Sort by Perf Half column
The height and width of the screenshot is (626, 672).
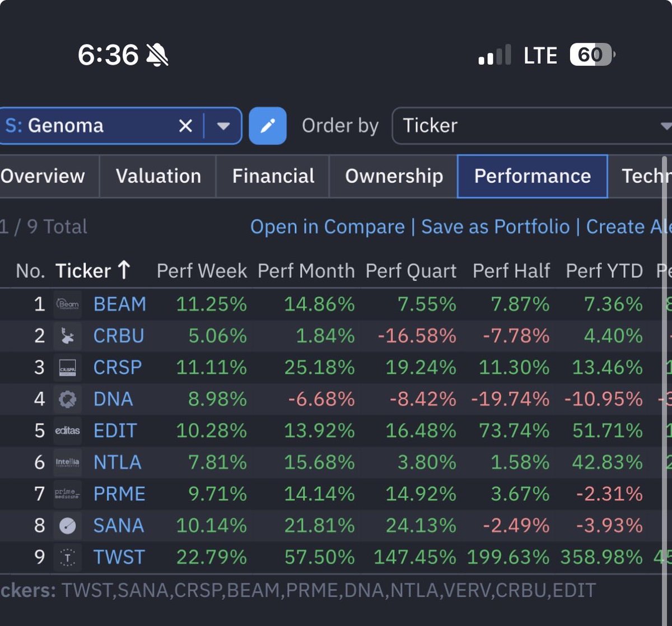[511, 271]
